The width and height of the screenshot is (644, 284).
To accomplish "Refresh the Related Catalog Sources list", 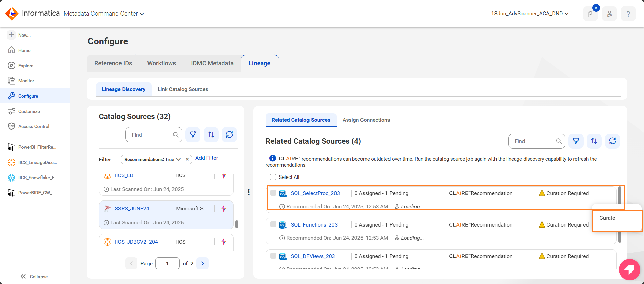I will point(613,141).
